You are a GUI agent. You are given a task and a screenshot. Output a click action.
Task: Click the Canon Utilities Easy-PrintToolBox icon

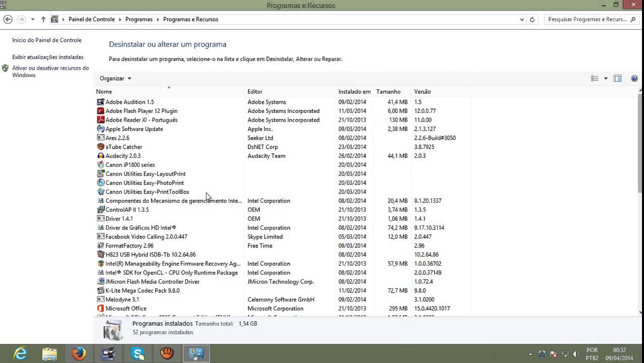tap(100, 192)
